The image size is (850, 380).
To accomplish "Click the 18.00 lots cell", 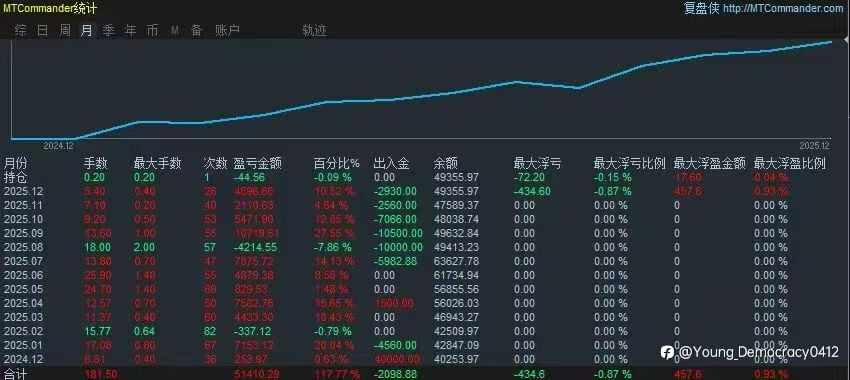I will pyautogui.click(x=98, y=247).
